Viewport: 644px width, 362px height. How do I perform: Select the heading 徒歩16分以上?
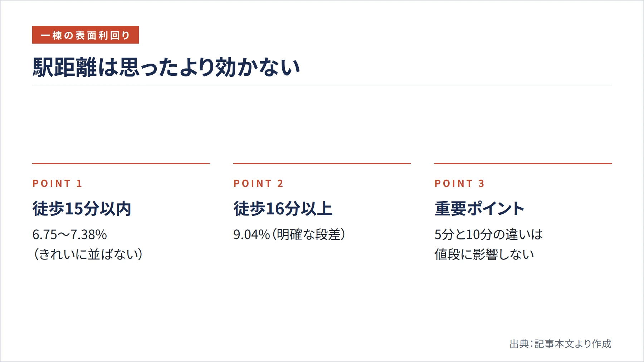(283, 209)
